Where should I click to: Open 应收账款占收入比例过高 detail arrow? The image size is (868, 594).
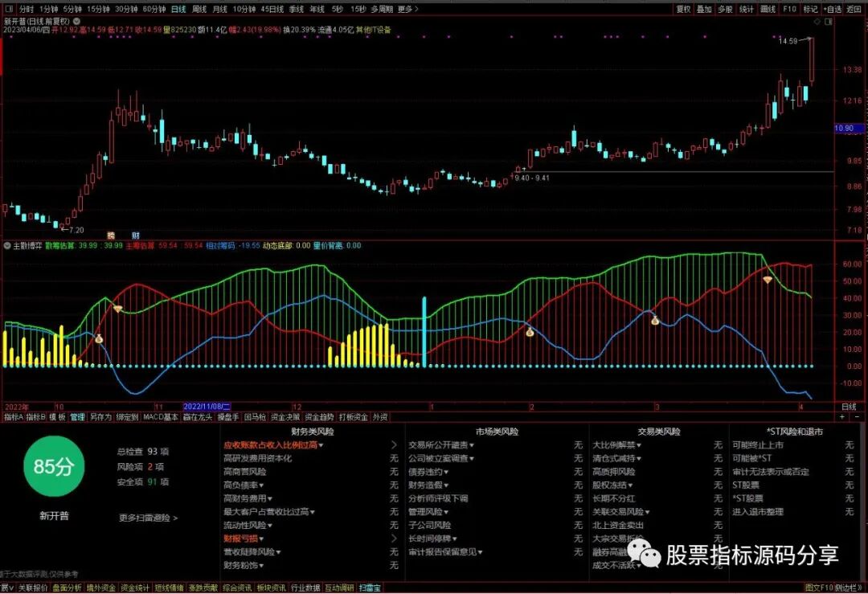pos(394,444)
